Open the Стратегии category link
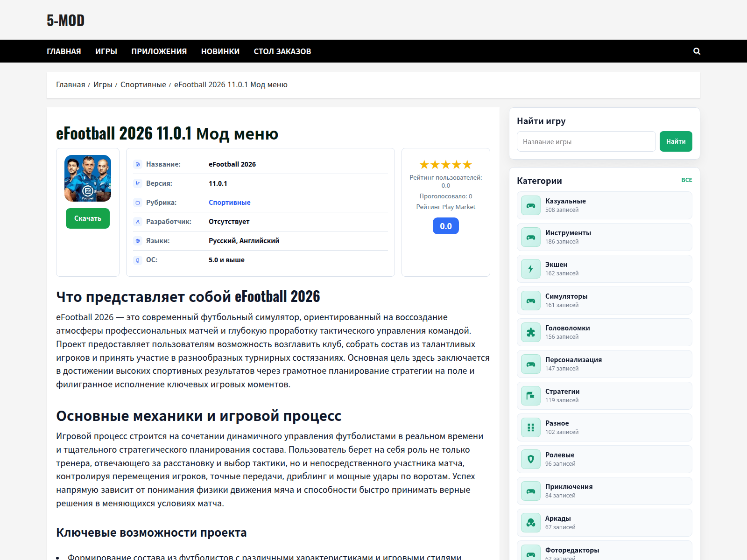747x560 pixels. (x=605, y=396)
